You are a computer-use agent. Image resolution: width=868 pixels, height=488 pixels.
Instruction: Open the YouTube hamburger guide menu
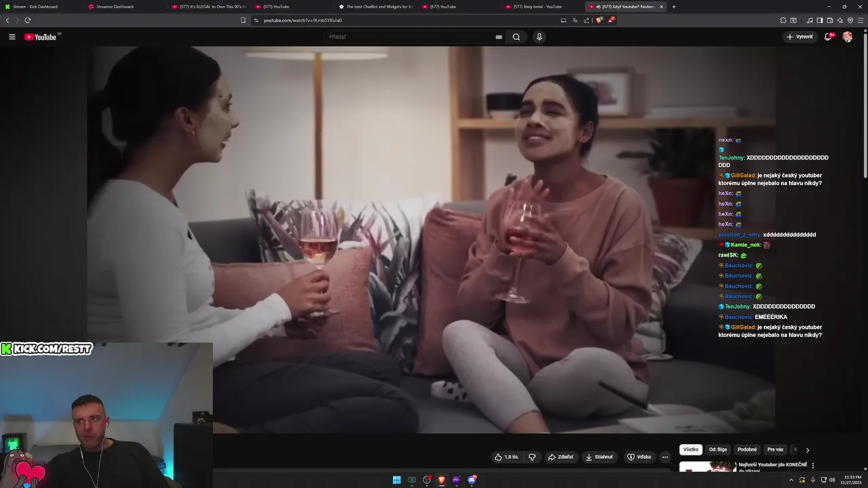12,37
